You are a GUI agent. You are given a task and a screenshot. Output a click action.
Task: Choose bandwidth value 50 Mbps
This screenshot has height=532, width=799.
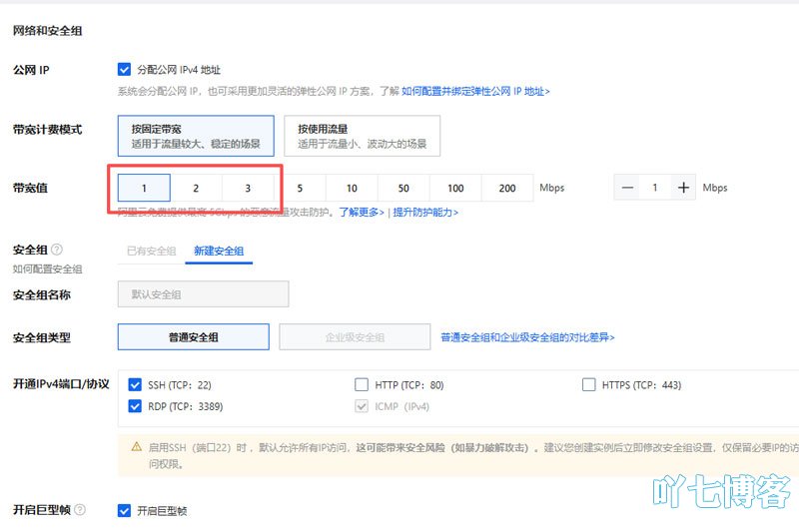[403, 188]
